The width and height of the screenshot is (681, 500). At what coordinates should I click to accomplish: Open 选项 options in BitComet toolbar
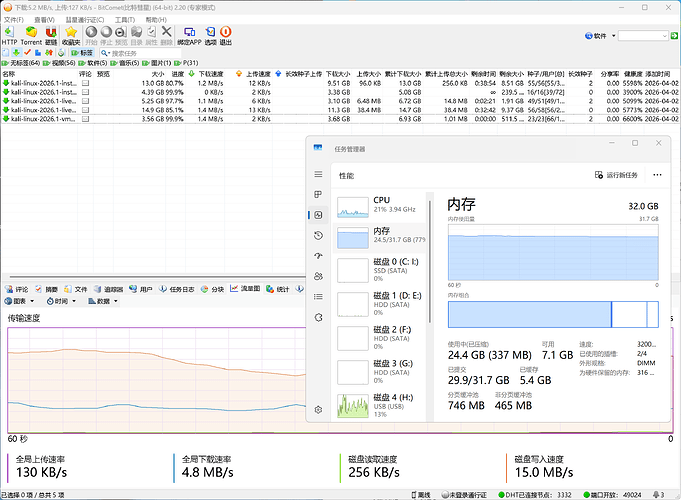click(x=209, y=35)
